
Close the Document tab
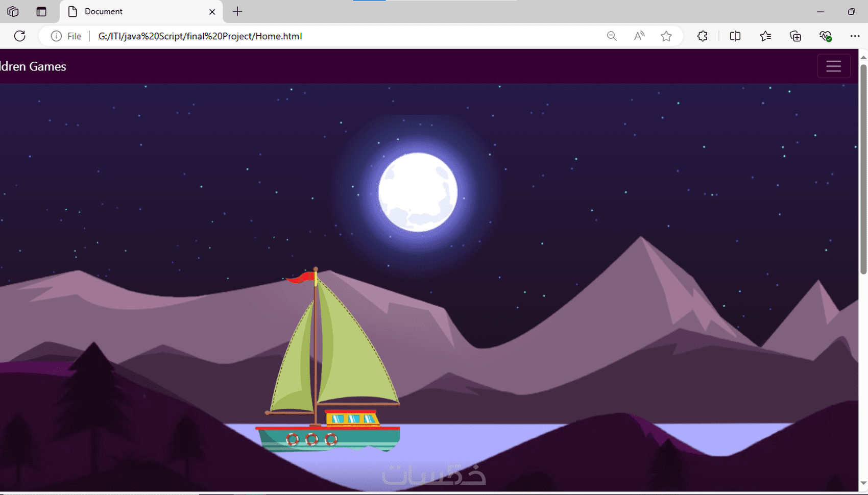click(212, 11)
